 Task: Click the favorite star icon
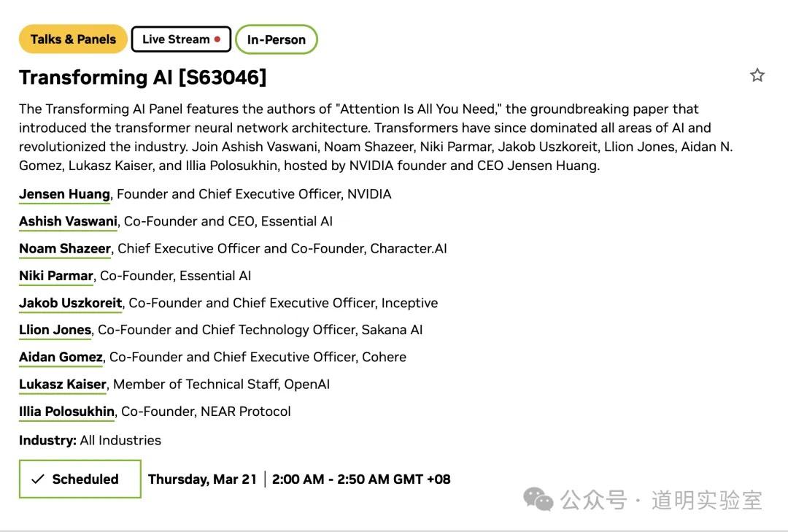coord(757,75)
